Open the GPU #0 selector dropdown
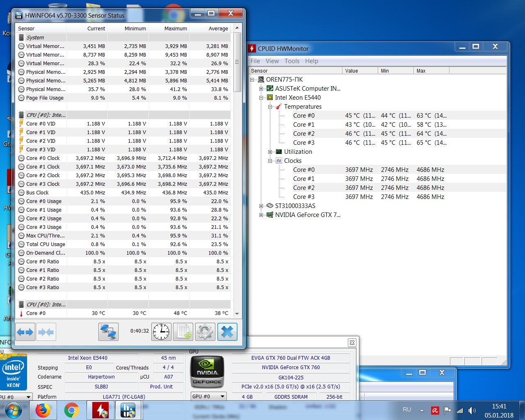This screenshot has width=525, height=420. pos(209,397)
